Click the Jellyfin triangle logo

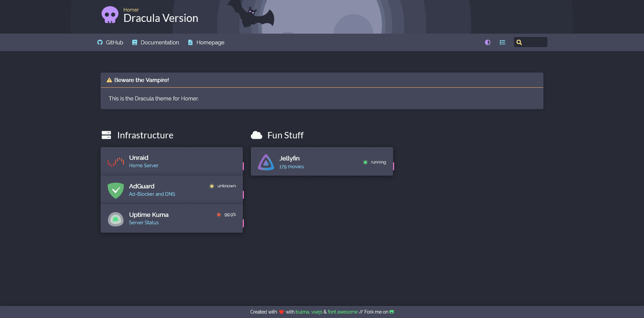[x=266, y=162]
